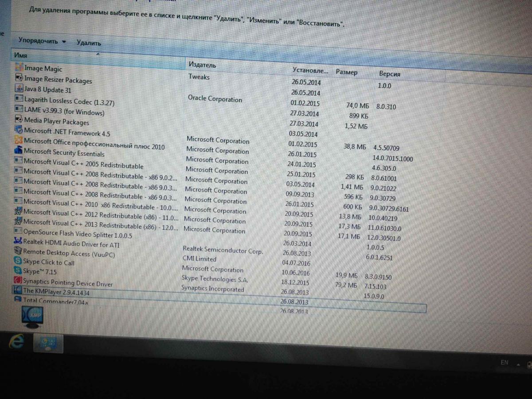Click the Microsoft Office 2010 icon
The image size is (532, 399).
pos(19,140)
